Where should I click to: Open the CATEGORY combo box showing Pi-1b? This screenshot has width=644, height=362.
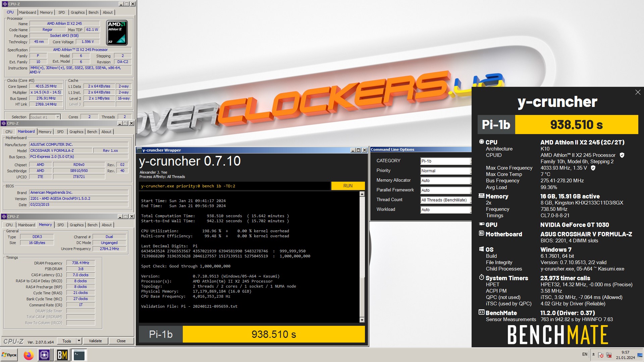coord(446,161)
